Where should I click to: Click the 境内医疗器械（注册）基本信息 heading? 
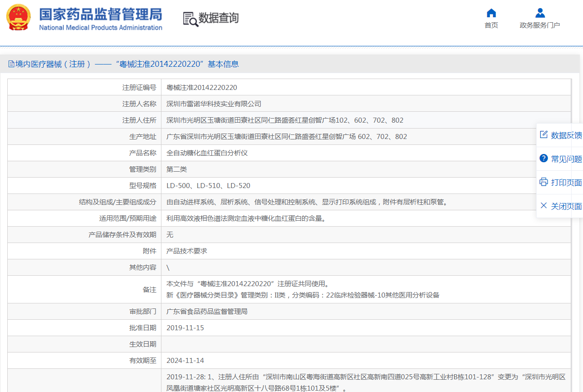tap(127, 64)
